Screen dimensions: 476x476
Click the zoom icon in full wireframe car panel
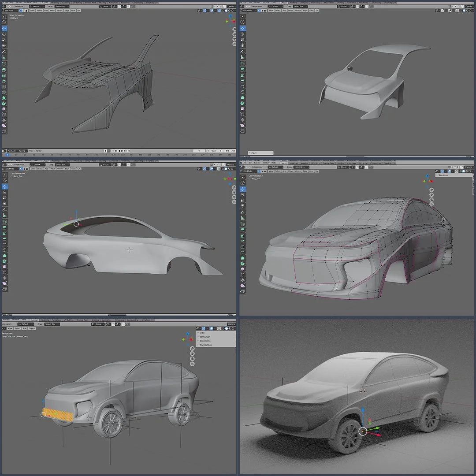[x=431, y=190]
